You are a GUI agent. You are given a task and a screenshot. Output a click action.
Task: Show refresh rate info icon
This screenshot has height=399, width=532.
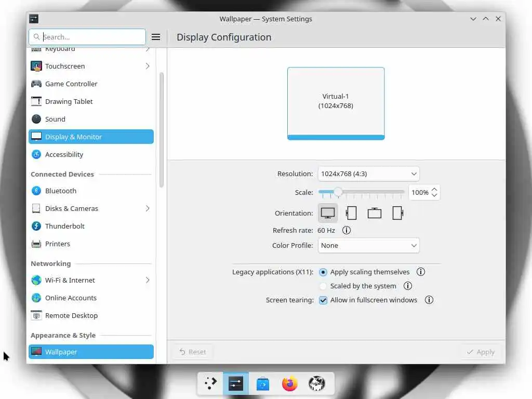(x=347, y=230)
